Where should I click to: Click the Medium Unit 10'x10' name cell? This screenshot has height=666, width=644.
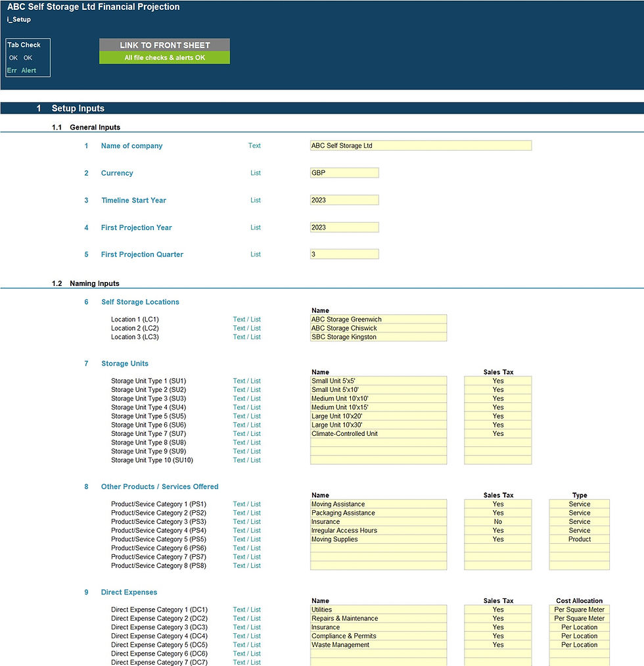point(379,398)
